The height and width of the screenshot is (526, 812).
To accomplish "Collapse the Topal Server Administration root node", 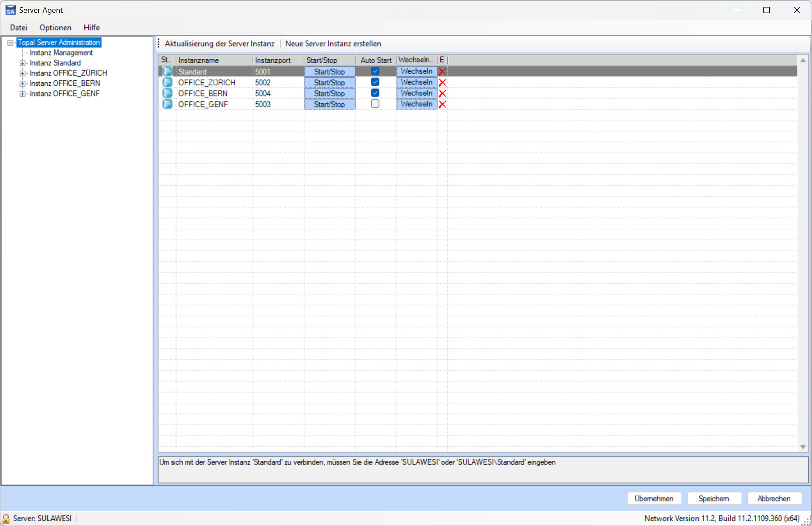I will coord(10,43).
